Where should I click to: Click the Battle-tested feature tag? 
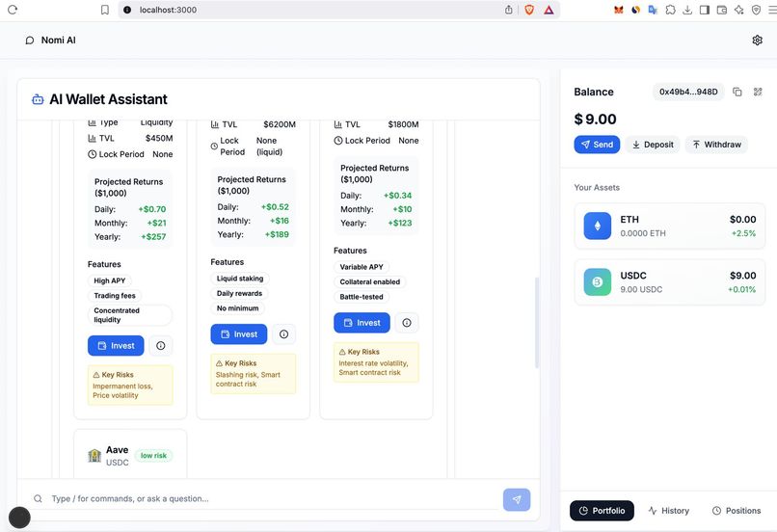click(362, 297)
